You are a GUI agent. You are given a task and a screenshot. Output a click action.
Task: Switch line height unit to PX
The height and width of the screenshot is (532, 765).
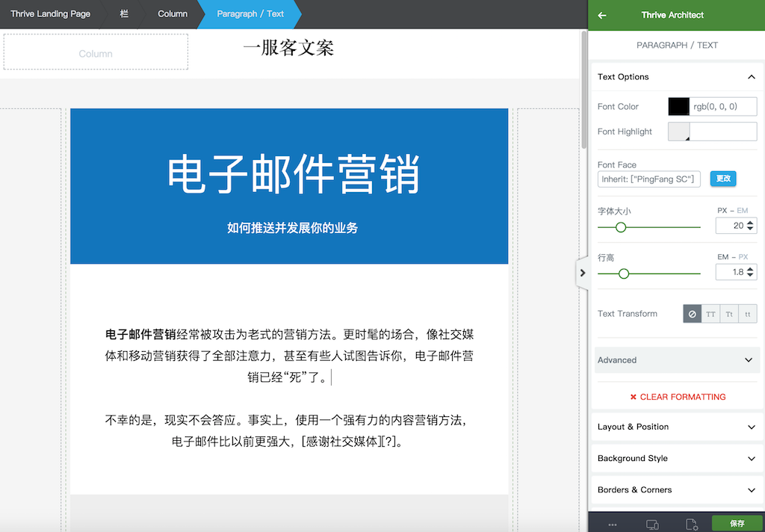tap(743, 257)
